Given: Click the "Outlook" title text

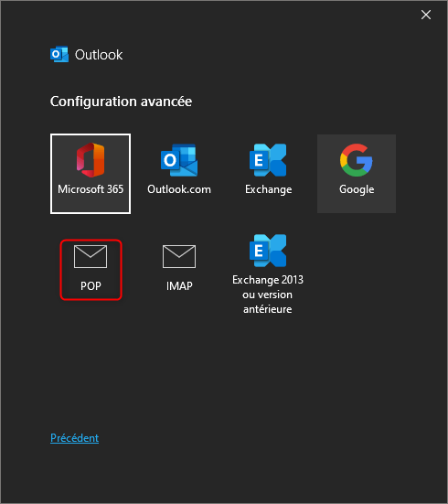Looking at the screenshot, I should click(x=99, y=55).
